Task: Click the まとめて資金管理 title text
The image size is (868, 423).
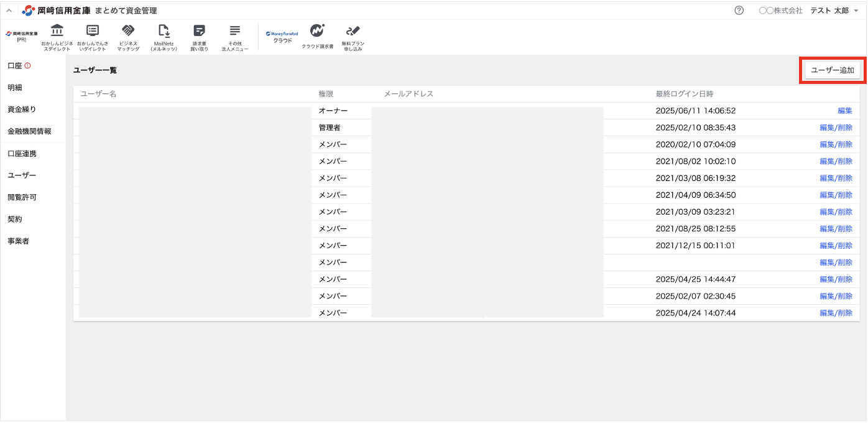Action: [x=126, y=11]
